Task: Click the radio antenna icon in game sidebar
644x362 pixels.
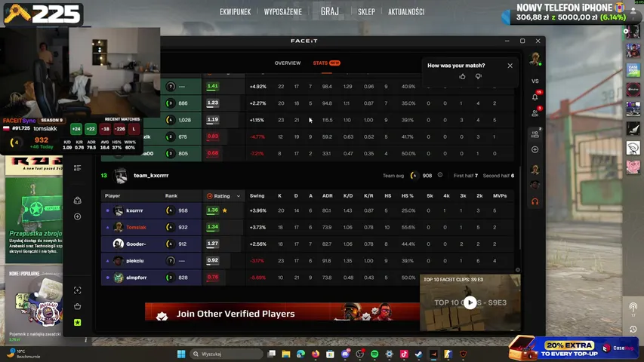Action: (x=633, y=308)
